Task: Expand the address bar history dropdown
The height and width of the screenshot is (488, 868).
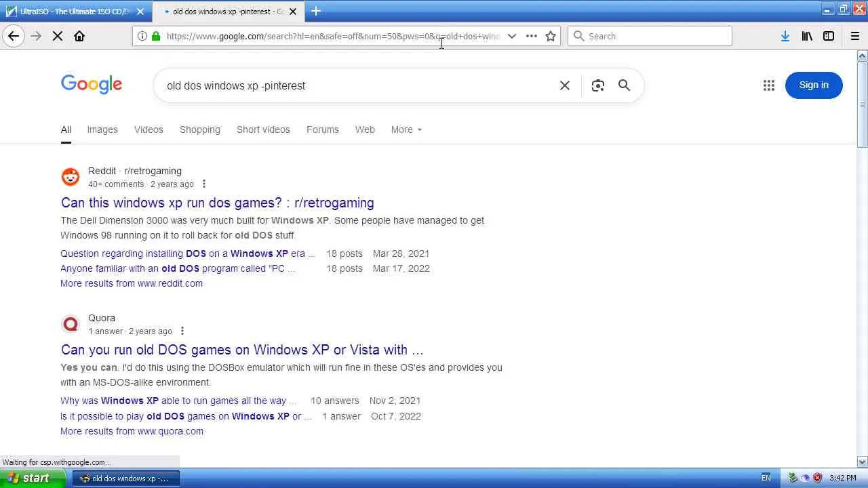Action: [x=512, y=36]
